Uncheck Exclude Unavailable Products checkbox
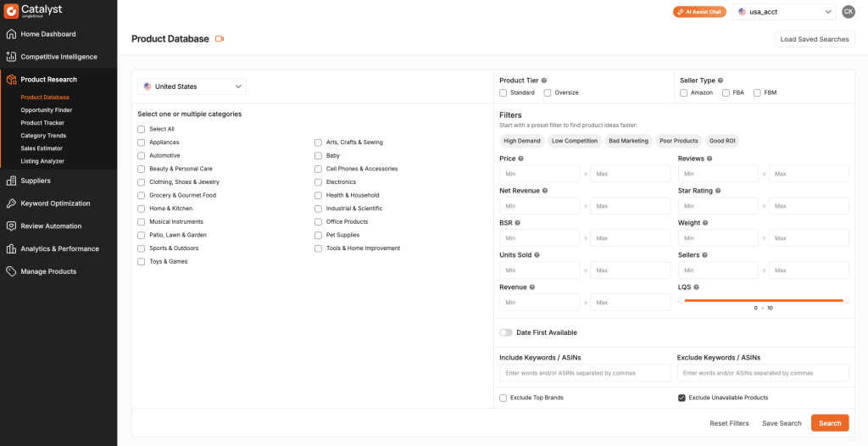Image resolution: width=868 pixels, height=446 pixels. pos(682,398)
